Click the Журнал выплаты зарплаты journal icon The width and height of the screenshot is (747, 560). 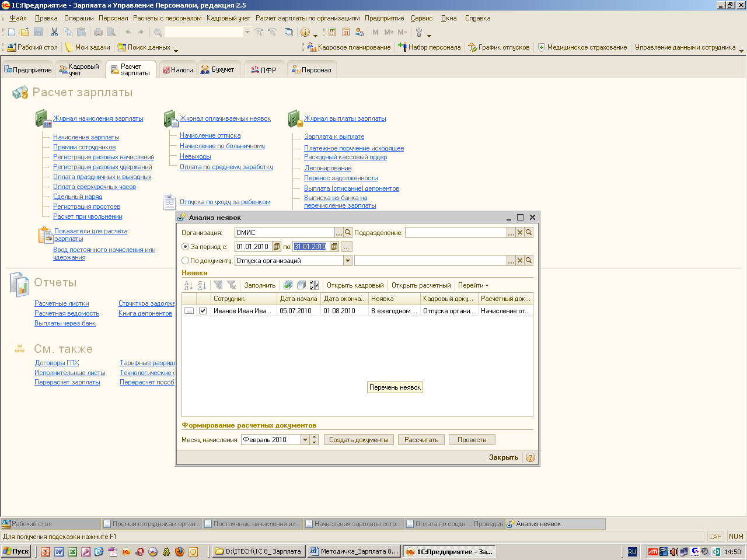tap(295, 118)
